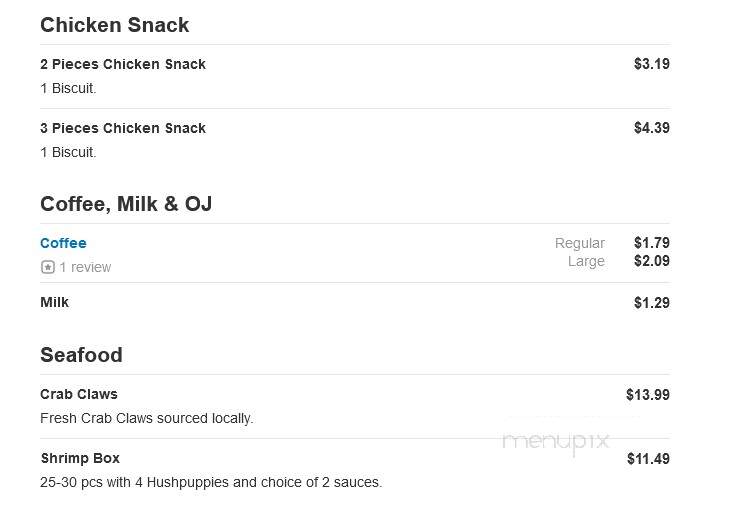Click the Crab Claws menu item
735x524 pixels.
79,394
